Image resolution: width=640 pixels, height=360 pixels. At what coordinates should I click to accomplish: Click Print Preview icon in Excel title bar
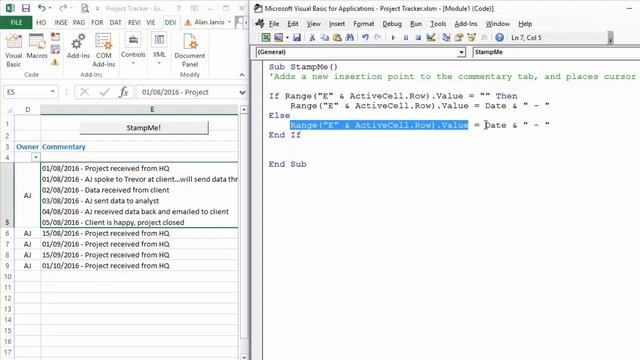coord(84,8)
